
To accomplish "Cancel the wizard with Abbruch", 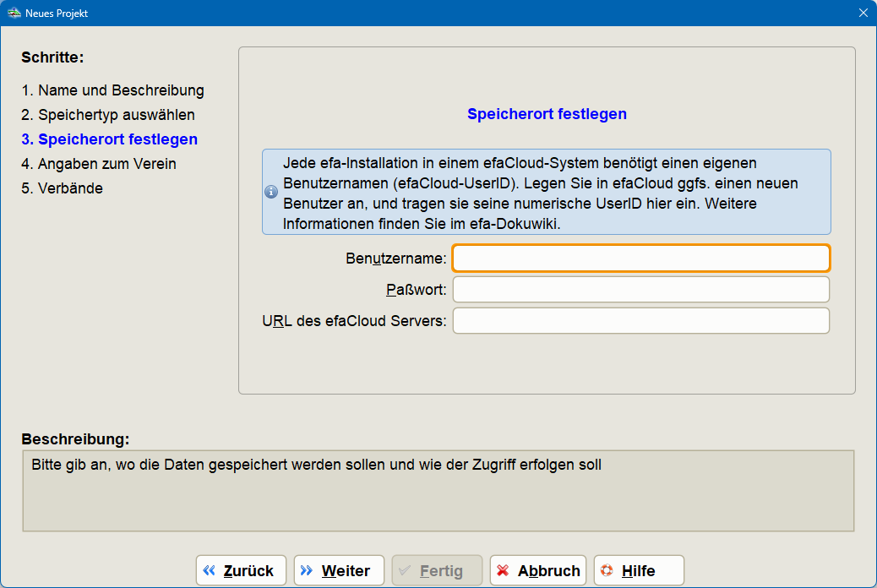I will tap(537, 569).
